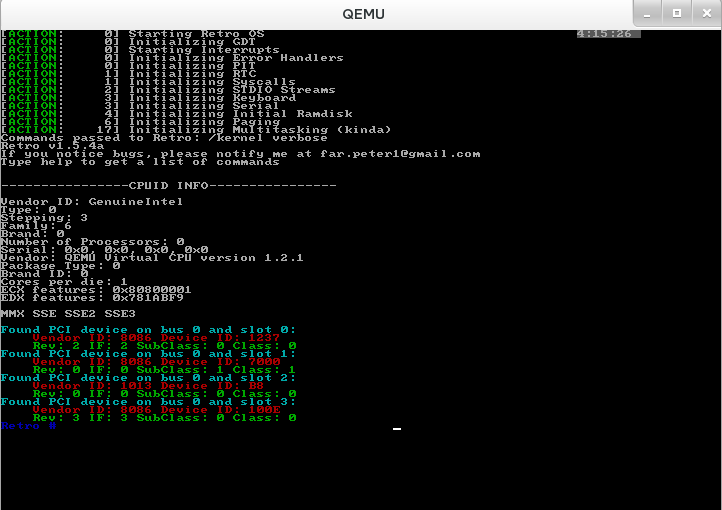Click the Vendor ID 1013 line
This screenshot has width=722, height=510.
(148, 386)
